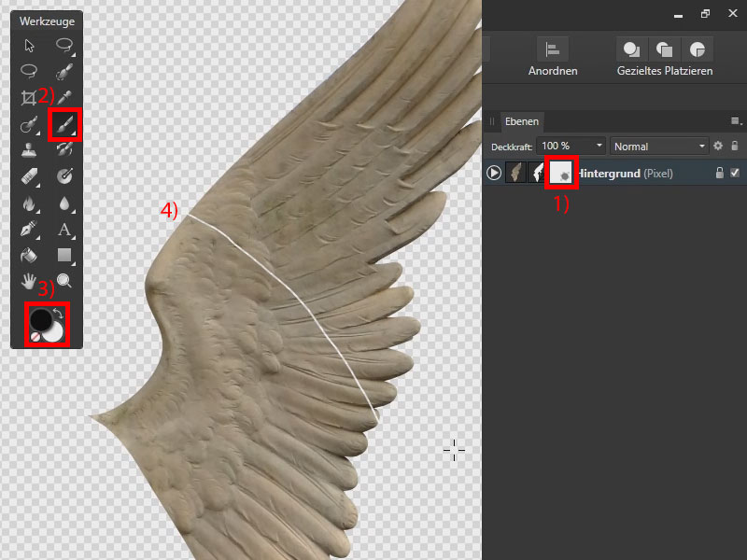Activate the Clone stamp tool
The image size is (747, 560).
[x=29, y=150]
